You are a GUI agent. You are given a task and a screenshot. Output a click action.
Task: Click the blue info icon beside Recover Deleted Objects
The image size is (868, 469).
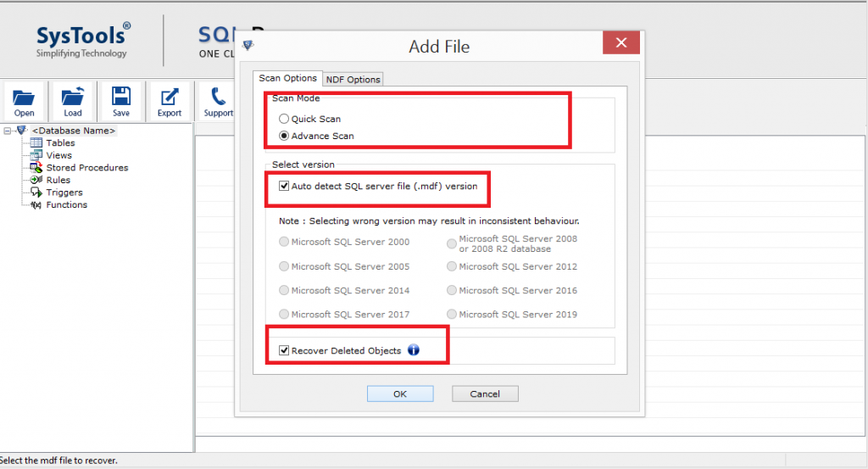pyautogui.click(x=414, y=350)
